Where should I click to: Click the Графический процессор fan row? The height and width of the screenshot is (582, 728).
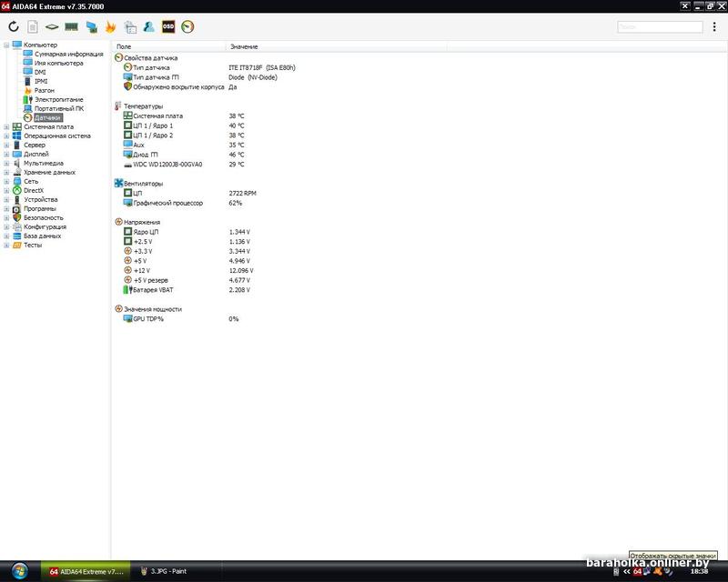[183, 204]
